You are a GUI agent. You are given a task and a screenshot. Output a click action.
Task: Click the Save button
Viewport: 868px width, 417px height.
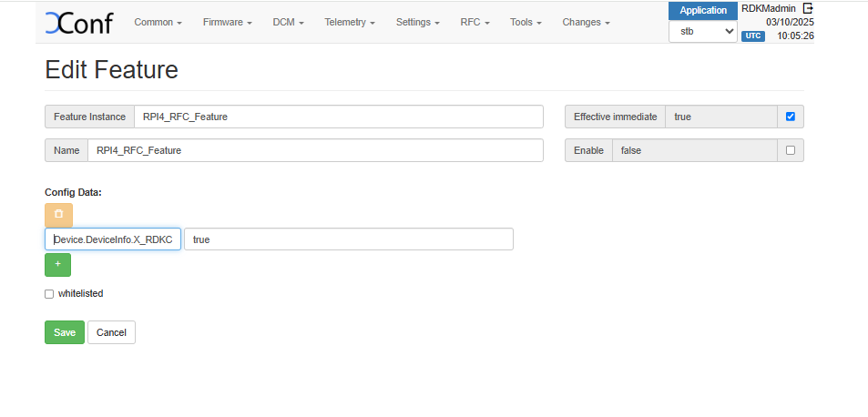[64, 332]
